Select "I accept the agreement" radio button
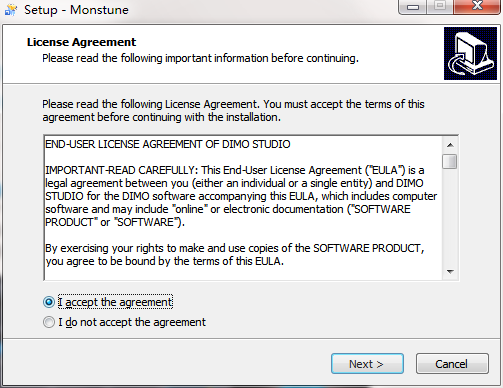Viewport: 503px width, 388px height. tap(49, 302)
